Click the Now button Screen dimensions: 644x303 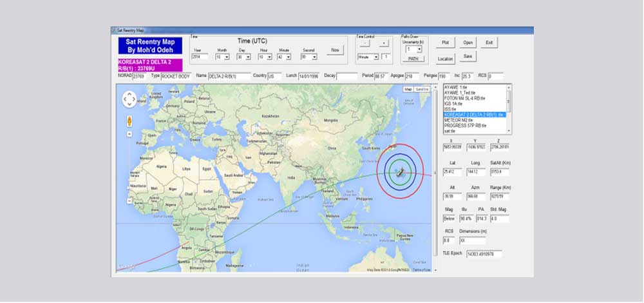334,50
